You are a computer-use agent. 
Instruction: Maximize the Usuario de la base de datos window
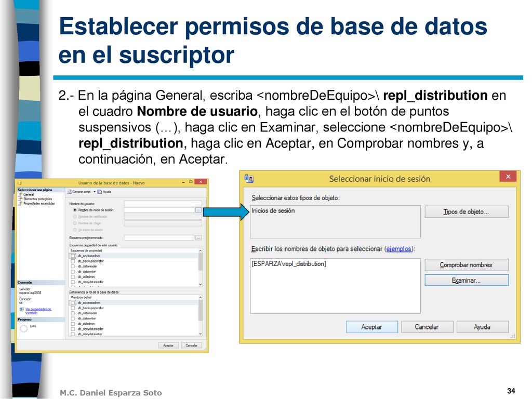191,182
